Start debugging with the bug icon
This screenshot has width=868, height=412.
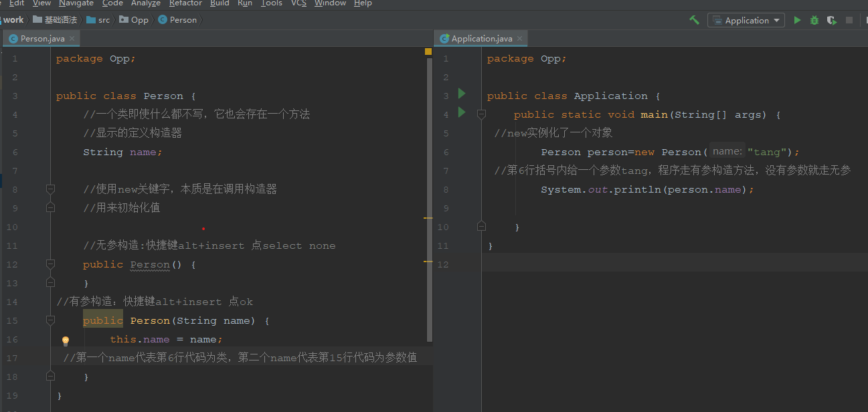(814, 20)
